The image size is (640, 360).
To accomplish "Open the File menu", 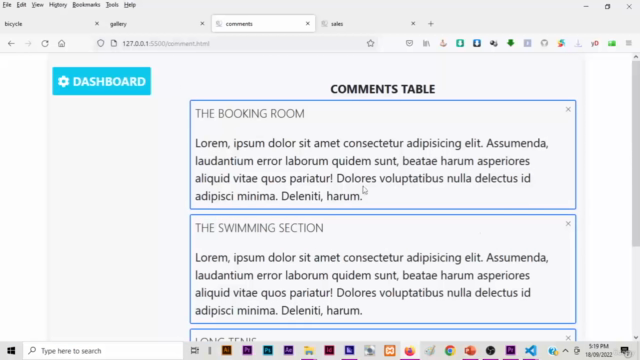I will [x=7, y=5].
